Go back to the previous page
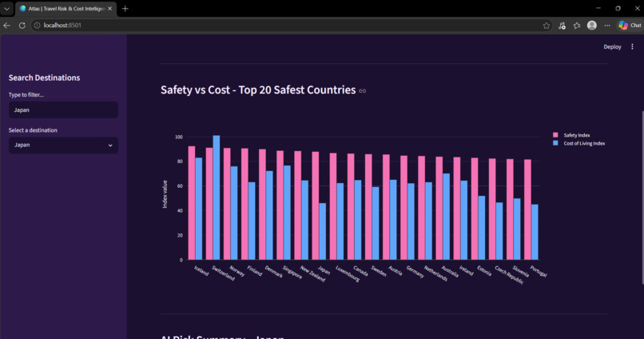 click(7, 26)
